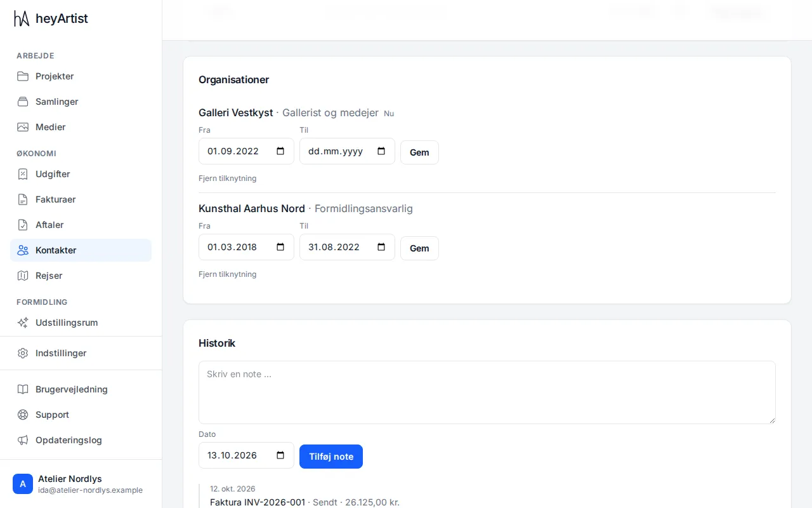Click the Kunsthal Aarhus Nord Til date value
812x508 pixels.
(x=334, y=247)
